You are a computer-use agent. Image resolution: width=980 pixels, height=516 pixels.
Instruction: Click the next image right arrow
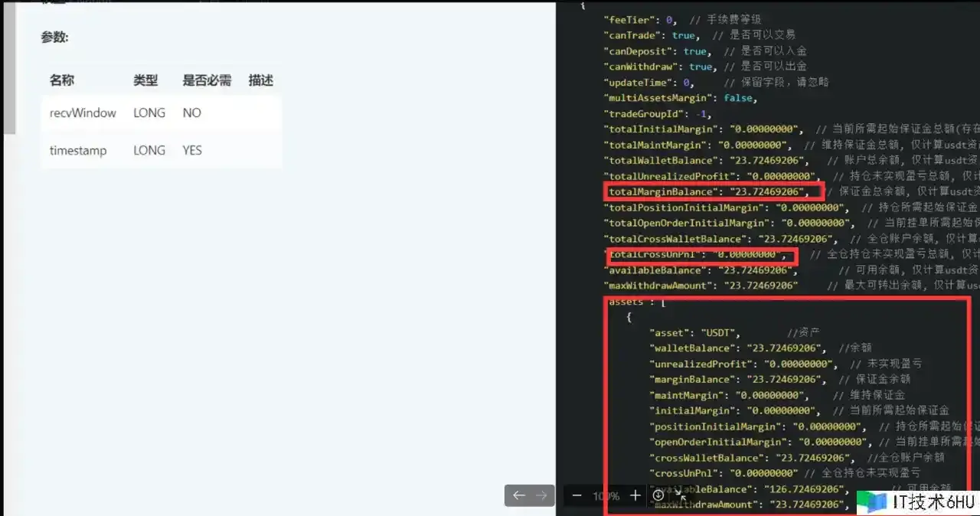pyautogui.click(x=541, y=495)
